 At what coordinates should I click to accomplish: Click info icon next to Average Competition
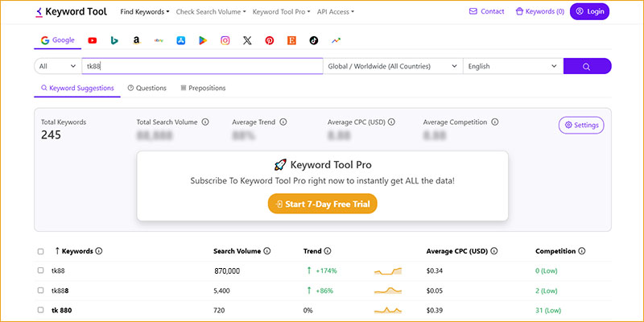point(495,122)
